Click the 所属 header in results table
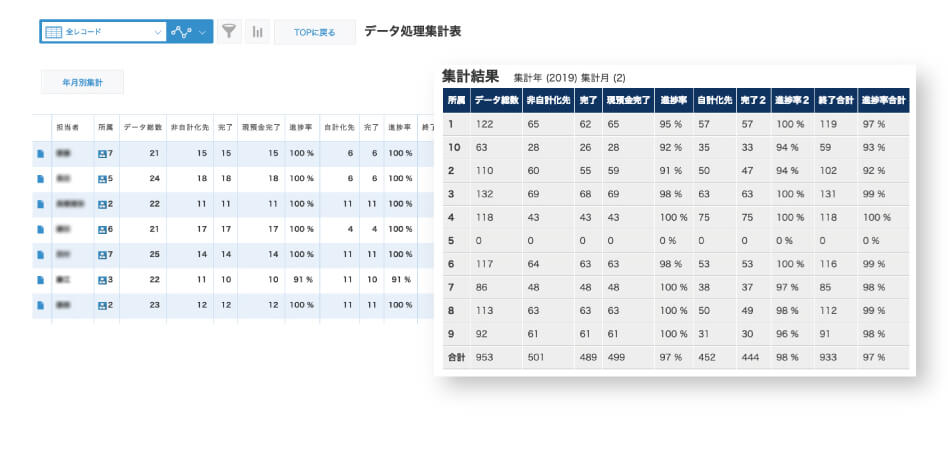The height and width of the screenshot is (469, 948). click(456, 100)
